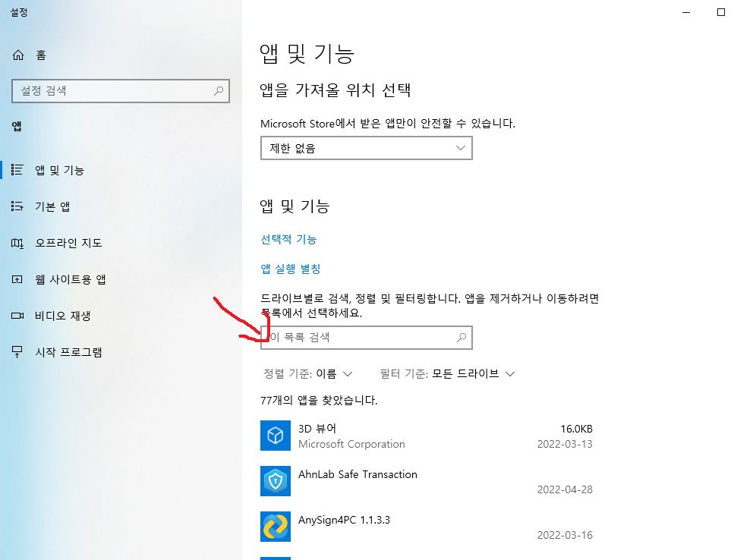The height and width of the screenshot is (560, 734).
Task: Click the 비디오 재생 icon
Action: pos(18,316)
